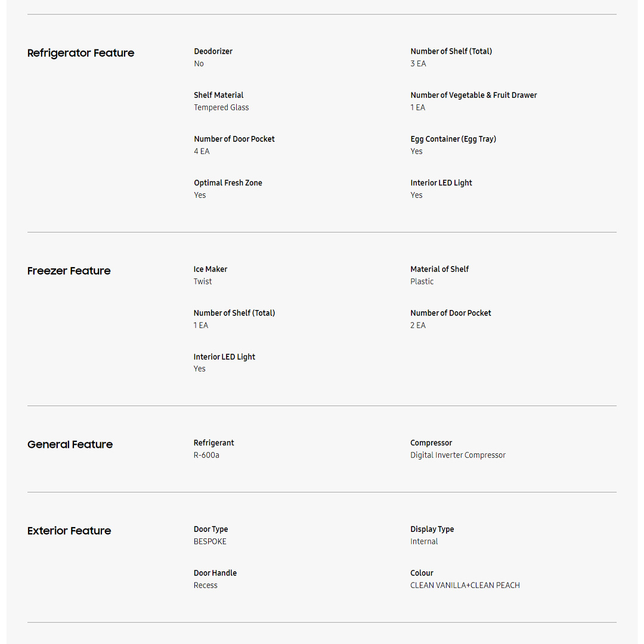Click the BESPOKE door type value

pyautogui.click(x=210, y=541)
